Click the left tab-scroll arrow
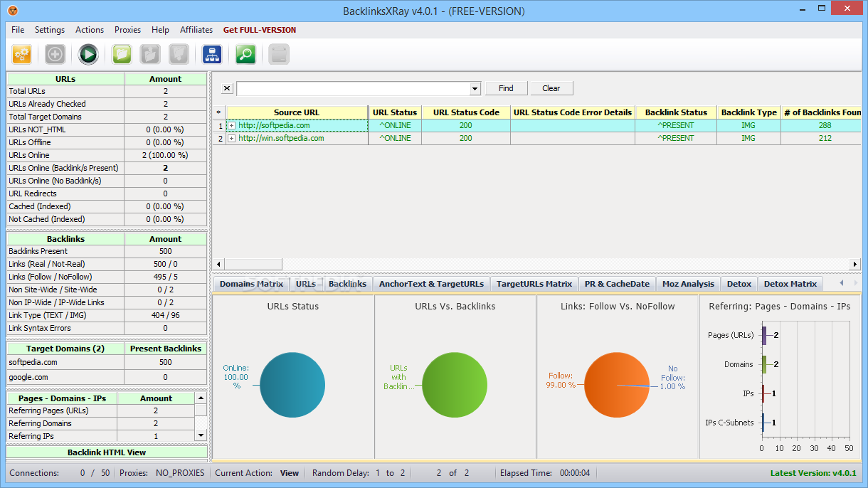Screen dimensions: 868x488 [x=842, y=283]
